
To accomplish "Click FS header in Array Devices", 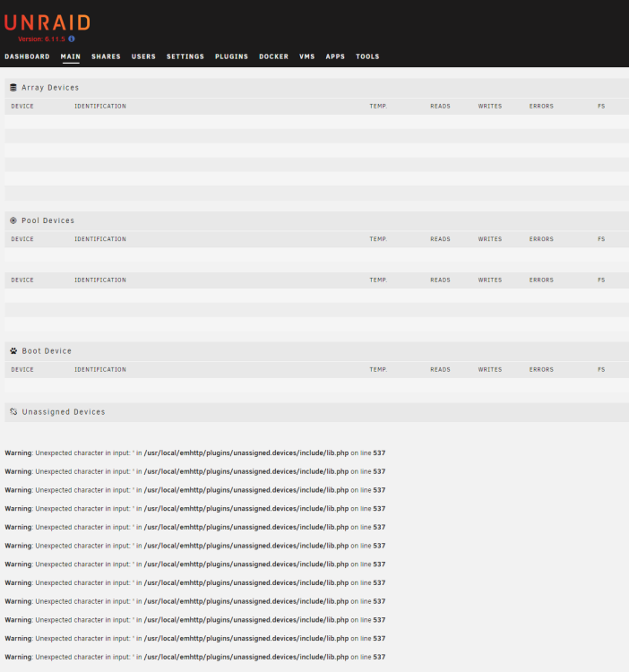I will click(601, 107).
